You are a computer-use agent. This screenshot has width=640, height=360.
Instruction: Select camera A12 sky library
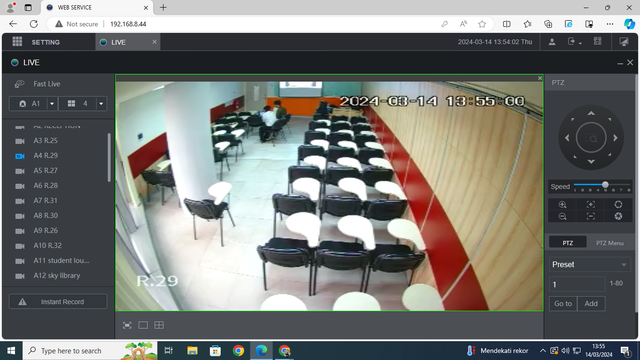point(57,276)
